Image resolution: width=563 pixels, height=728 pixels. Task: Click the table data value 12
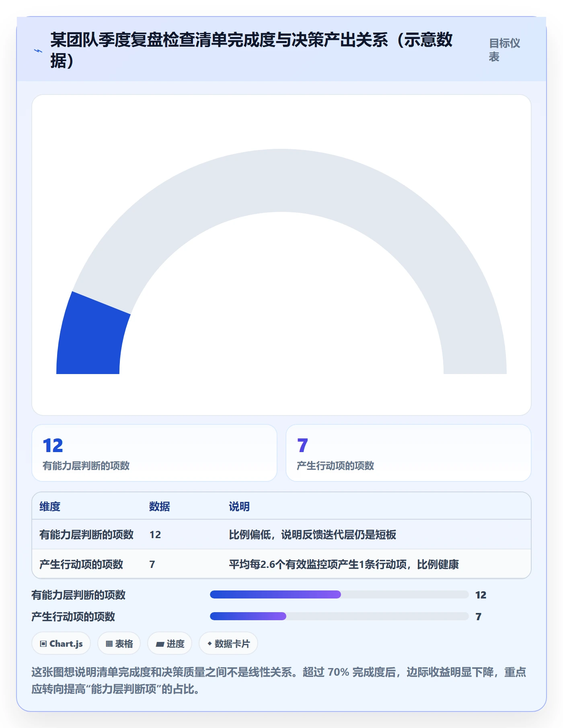(x=155, y=535)
